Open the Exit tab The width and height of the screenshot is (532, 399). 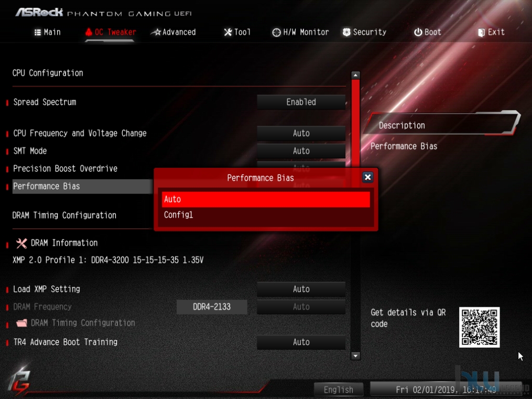(x=491, y=32)
